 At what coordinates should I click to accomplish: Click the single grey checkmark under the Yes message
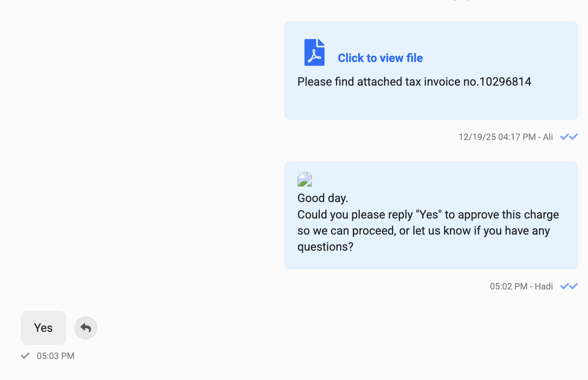coord(25,355)
